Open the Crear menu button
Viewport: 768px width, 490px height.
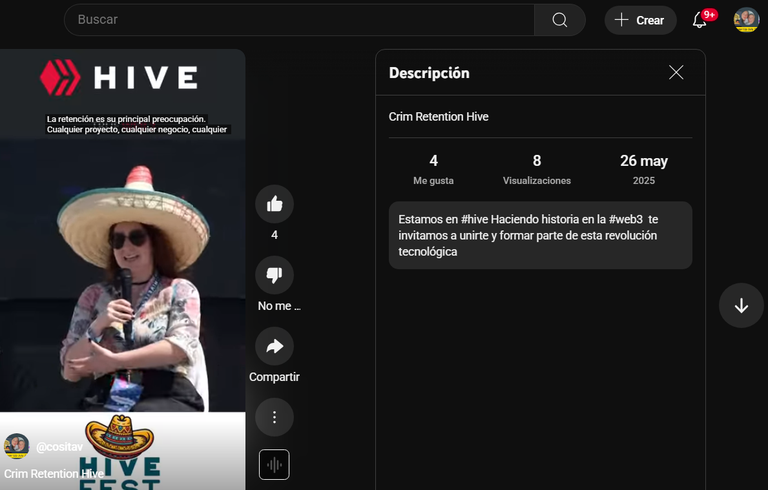click(640, 20)
